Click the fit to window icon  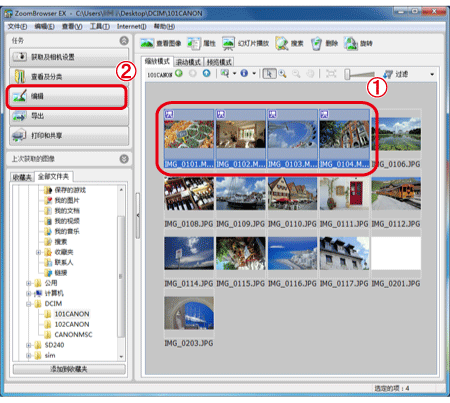(x=331, y=74)
